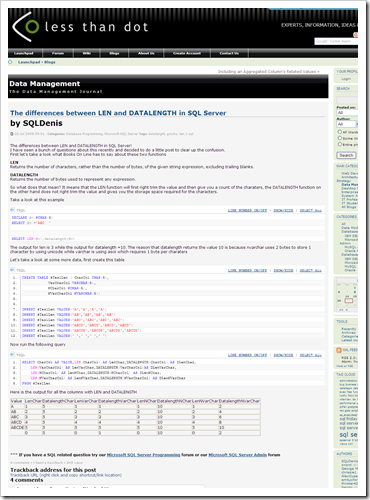
Task: Open the Launchpad menu item
Action: 24,53
